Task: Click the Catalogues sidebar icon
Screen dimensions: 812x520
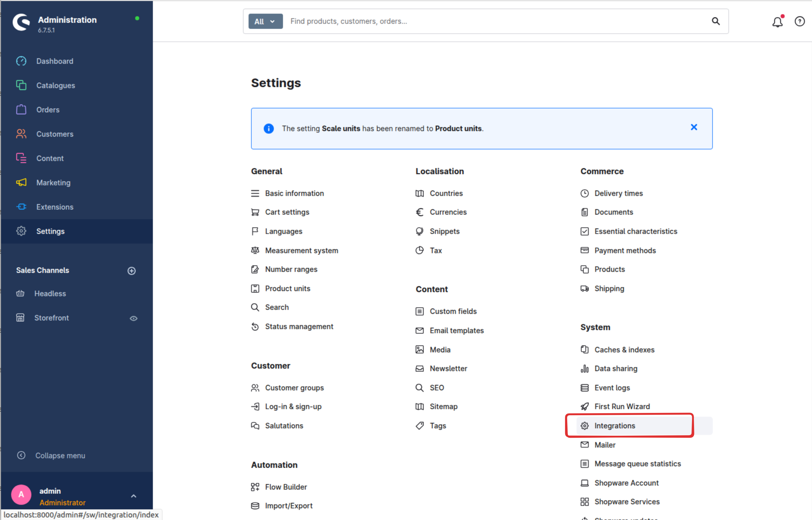Action: (21, 85)
